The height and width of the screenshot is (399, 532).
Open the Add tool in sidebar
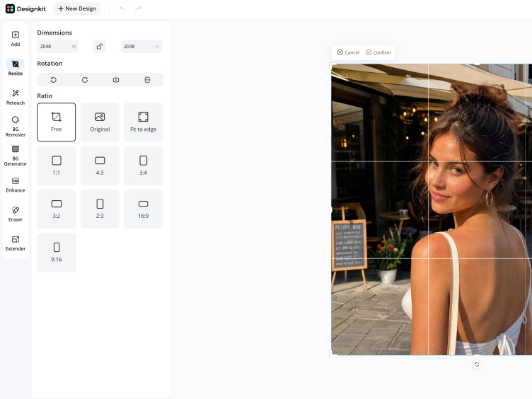coord(16,38)
